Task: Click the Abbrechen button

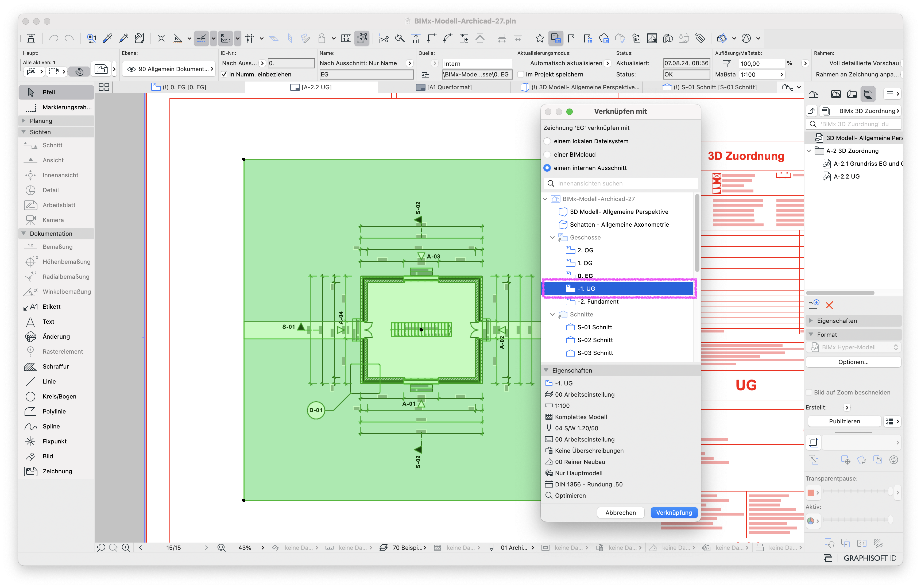Action: tap(620, 513)
